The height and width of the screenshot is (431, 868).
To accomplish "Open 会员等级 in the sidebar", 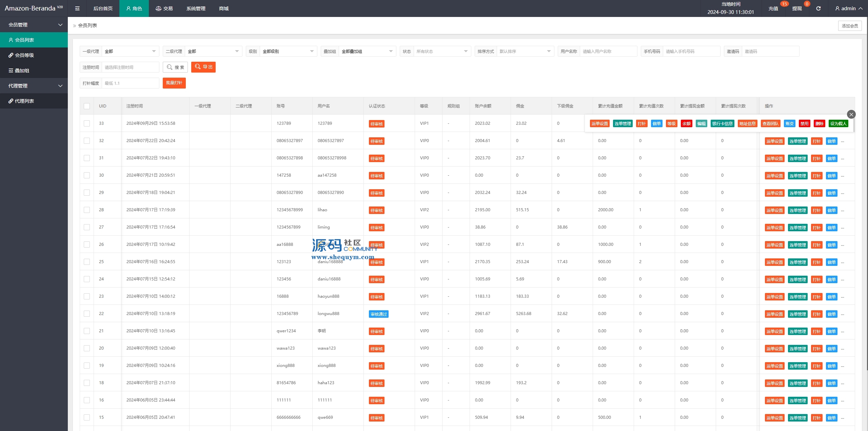I will click(x=24, y=55).
